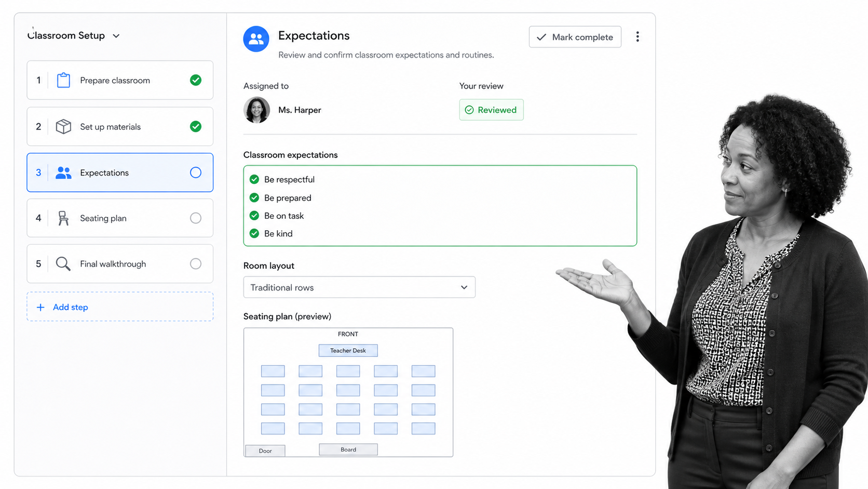Image resolution: width=868 pixels, height=489 pixels.
Task: Select the Set up materials step
Action: pyautogui.click(x=120, y=126)
